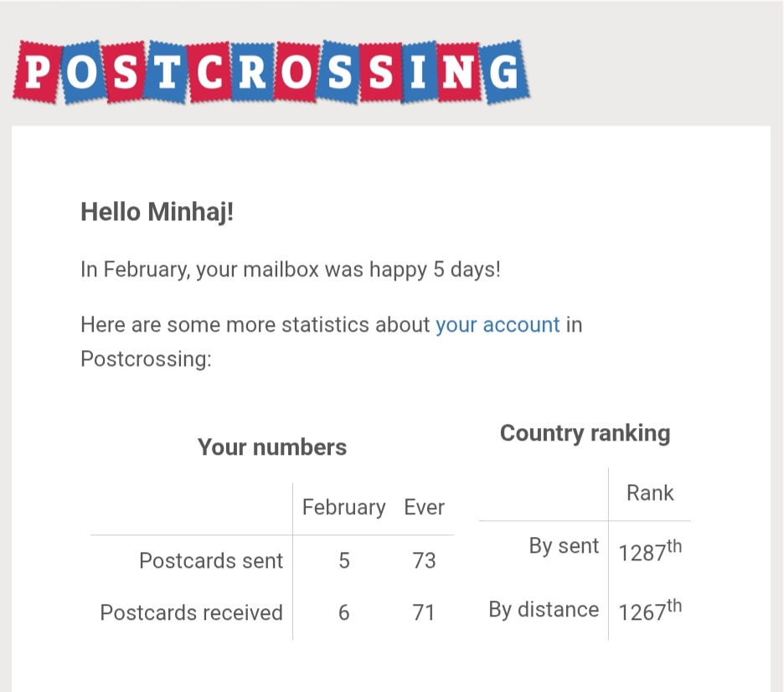Viewport: 784px width, 692px height.
Task: Click the "Here are some more statistics" text
Action: point(255,325)
